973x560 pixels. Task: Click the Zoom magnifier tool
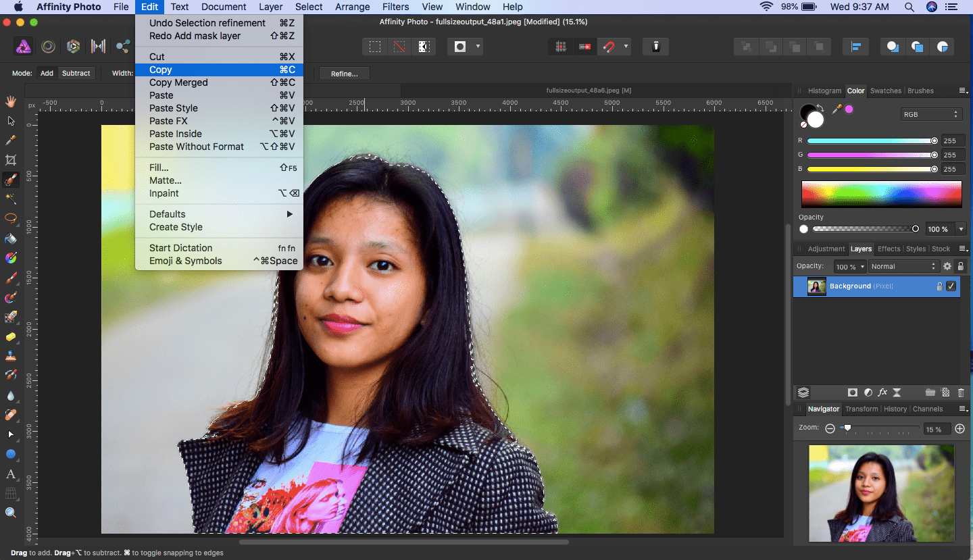[11, 513]
